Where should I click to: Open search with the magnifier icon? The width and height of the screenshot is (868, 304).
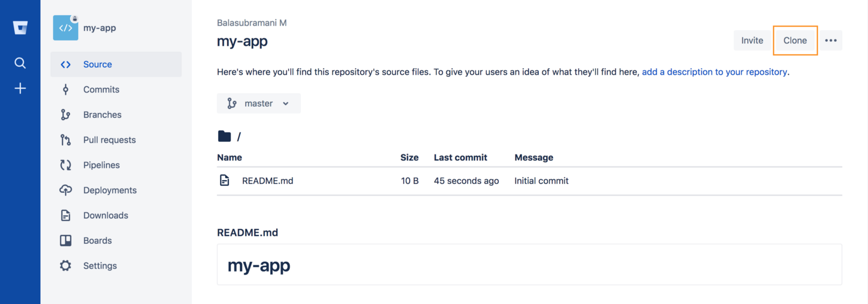click(x=20, y=63)
